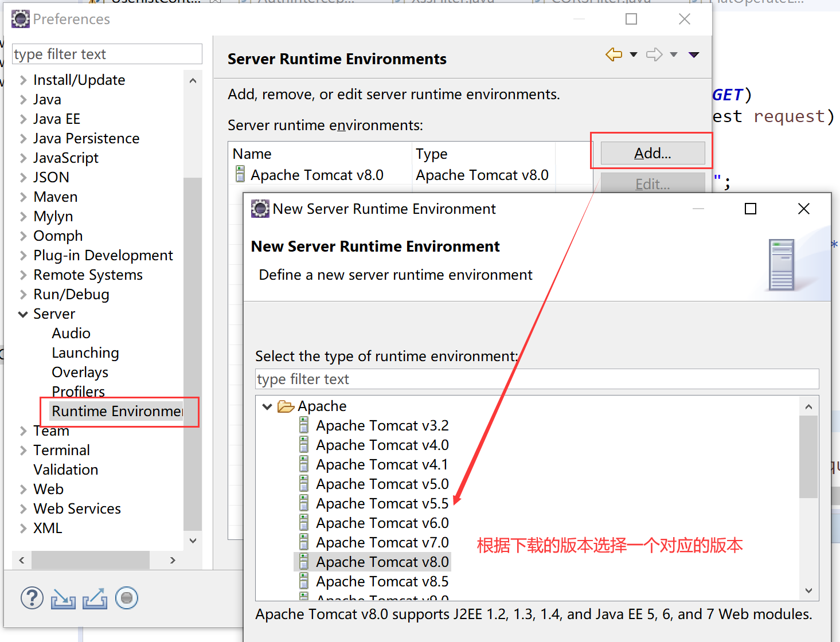
Task: Expand the Install/Update preferences node
Action: 23,80
